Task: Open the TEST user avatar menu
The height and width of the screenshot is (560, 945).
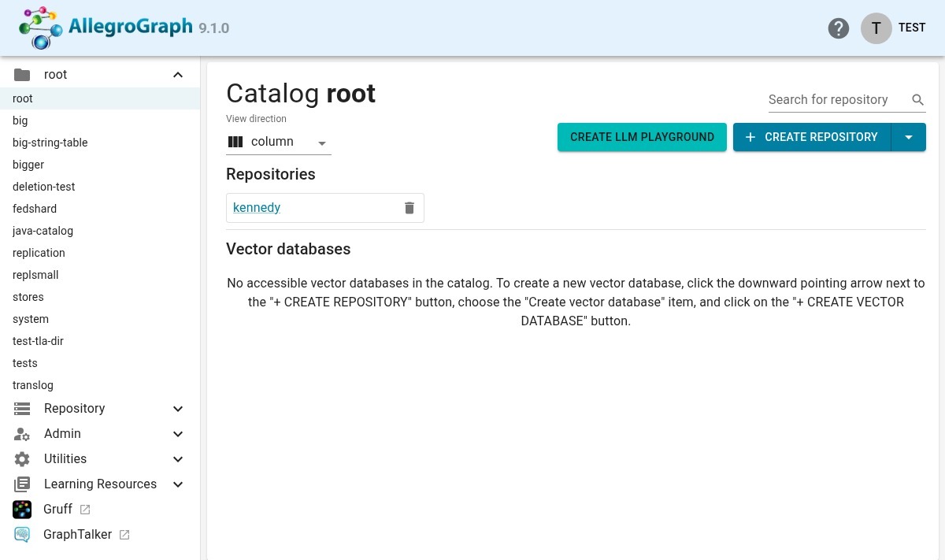Action: click(876, 28)
